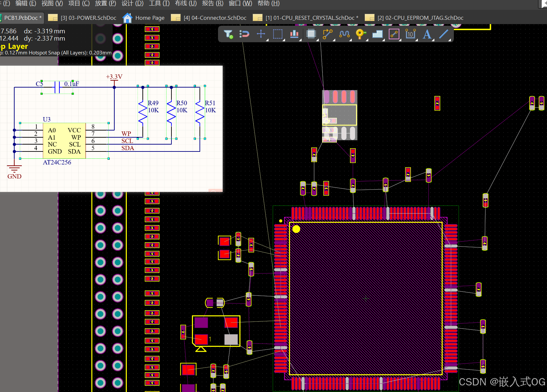Choose the dashed rectangle selection tool
547x392 pixels.
(x=278, y=34)
